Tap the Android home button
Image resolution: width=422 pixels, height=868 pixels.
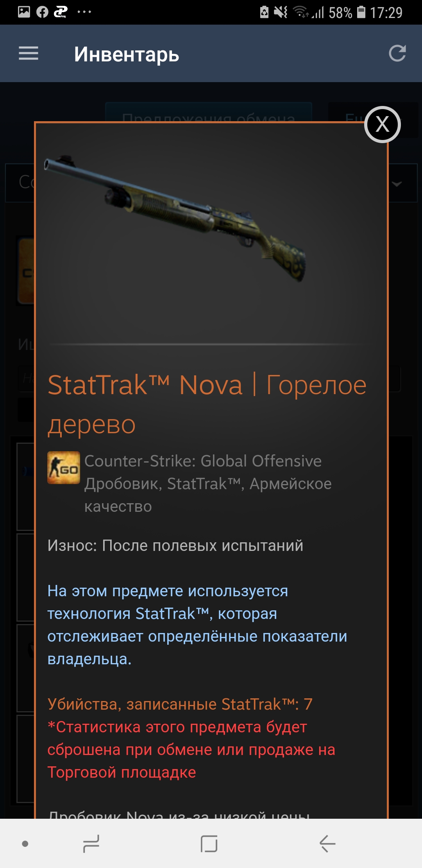click(209, 843)
